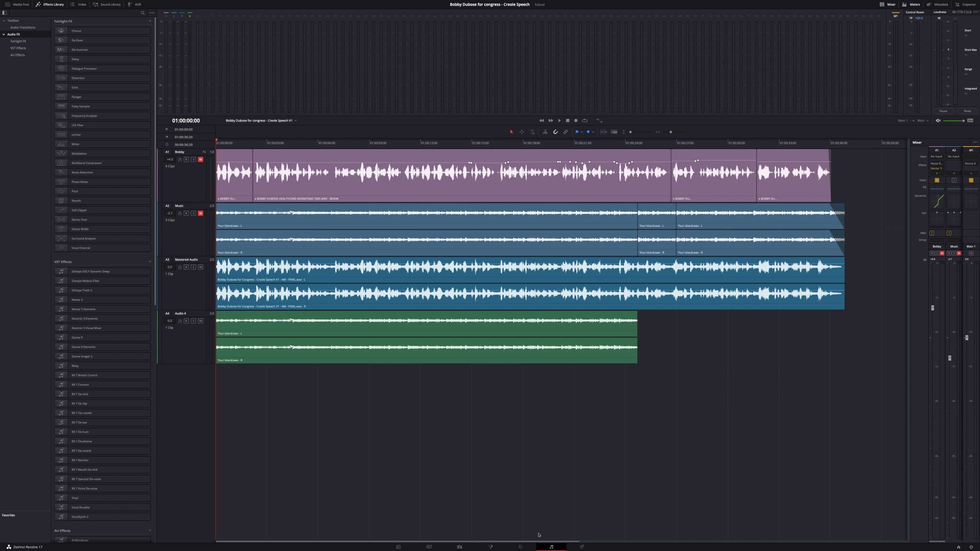Collapse the Audio FX tree node
Viewport: 980px width, 551px height.
pos(4,34)
